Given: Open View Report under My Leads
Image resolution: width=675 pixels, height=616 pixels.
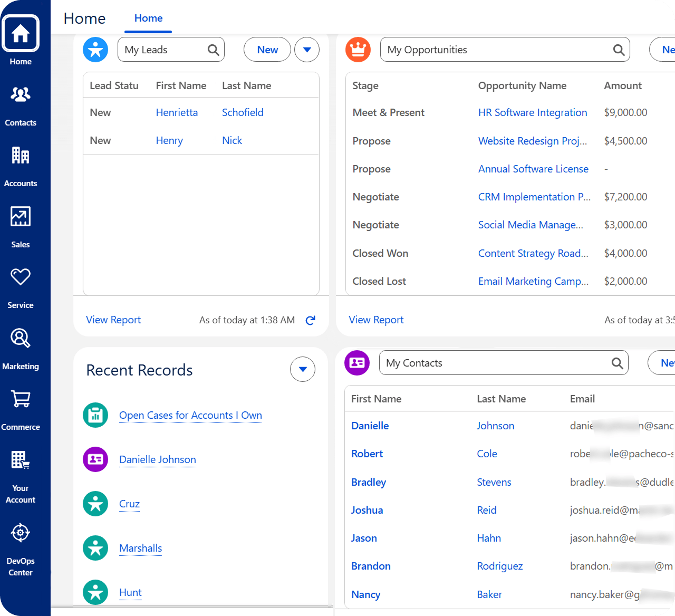Looking at the screenshot, I should [x=113, y=320].
